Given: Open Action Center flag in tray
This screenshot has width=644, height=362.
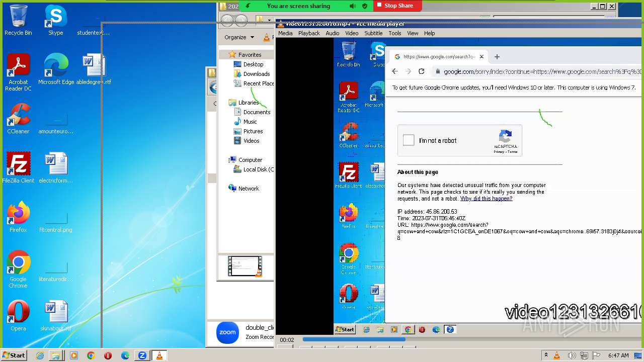Looking at the screenshot, I should point(596,355).
